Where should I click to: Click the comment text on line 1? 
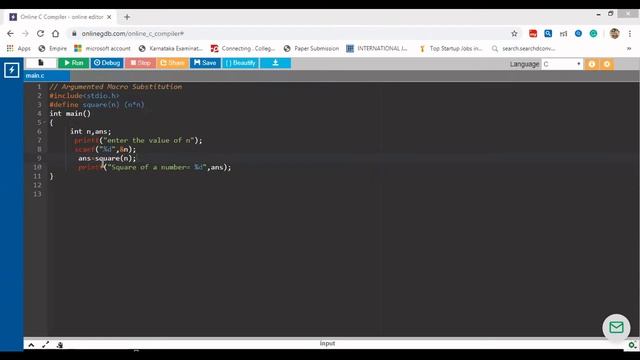(x=116, y=87)
